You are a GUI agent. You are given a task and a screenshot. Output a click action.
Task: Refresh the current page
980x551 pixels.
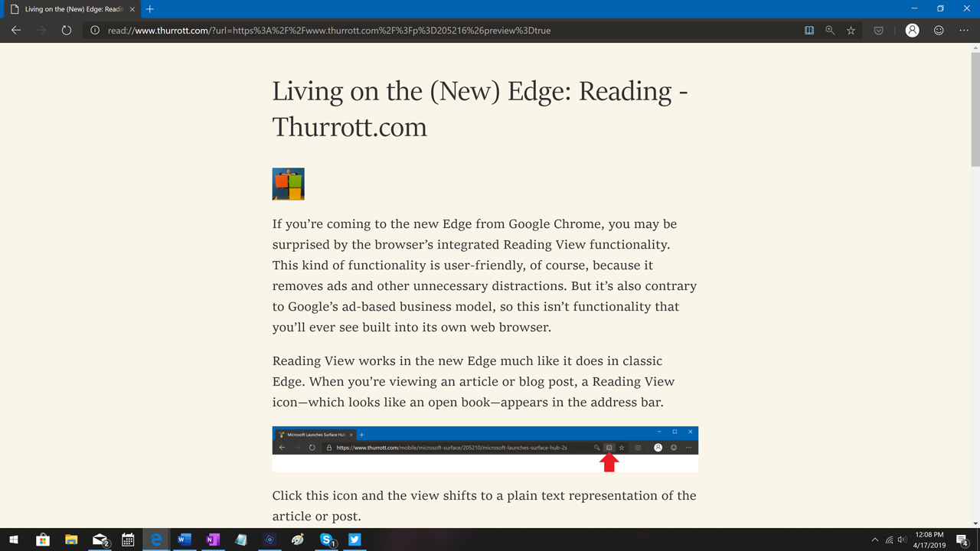click(67, 31)
